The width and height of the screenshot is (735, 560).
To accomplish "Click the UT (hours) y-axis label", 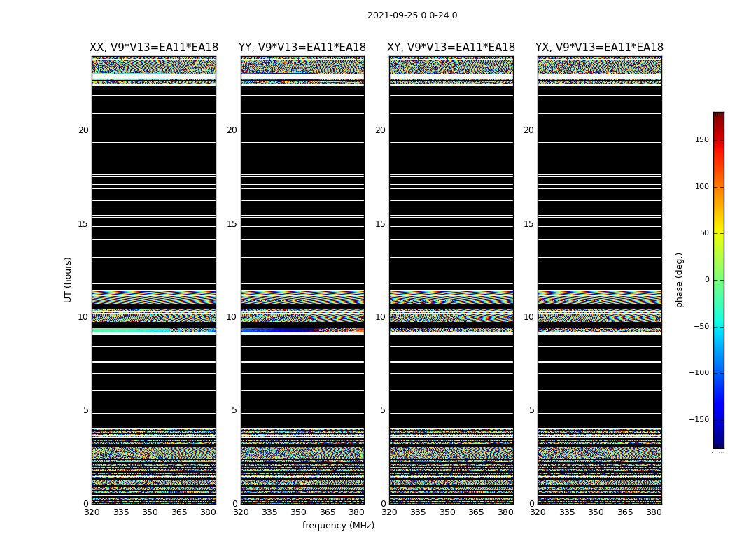I will click(69, 279).
